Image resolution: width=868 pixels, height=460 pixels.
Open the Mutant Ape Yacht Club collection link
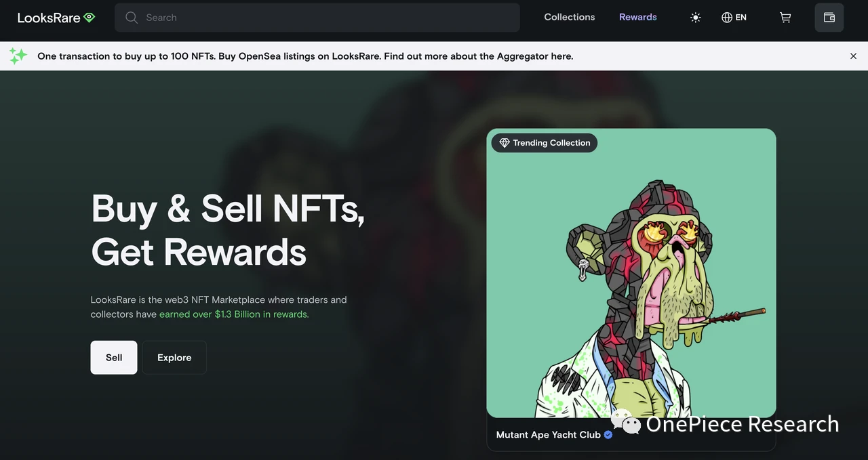pyautogui.click(x=548, y=435)
